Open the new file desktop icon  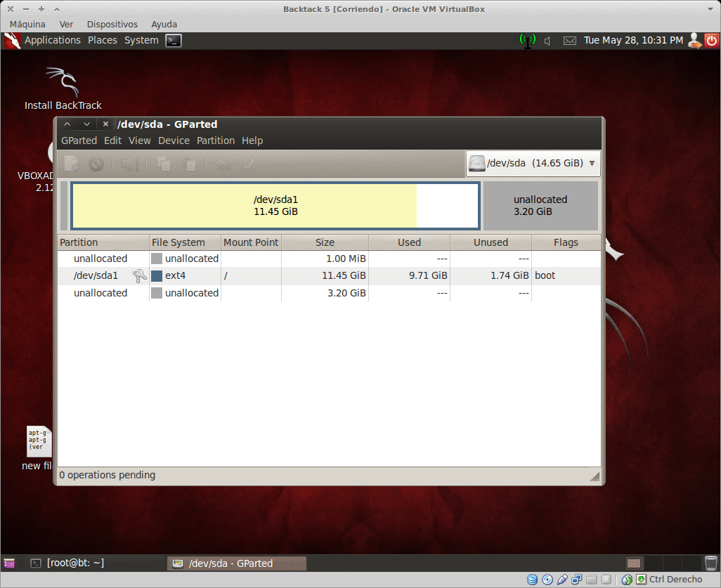[37, 448]
